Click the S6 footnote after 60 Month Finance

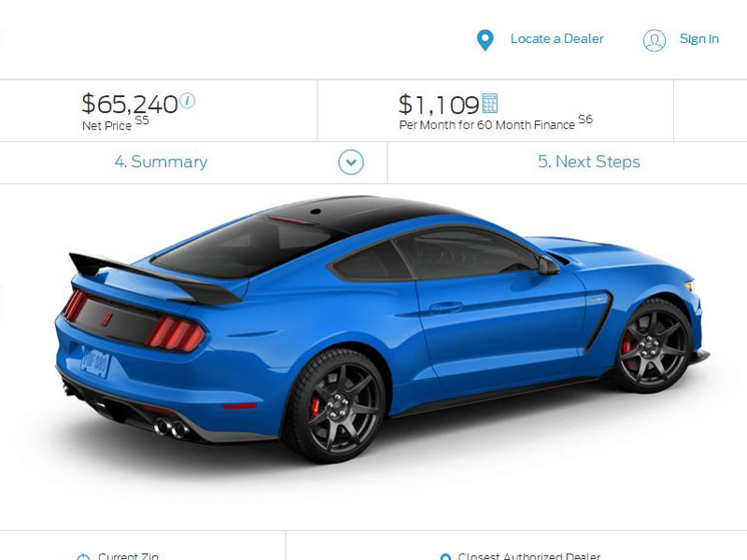585,119
